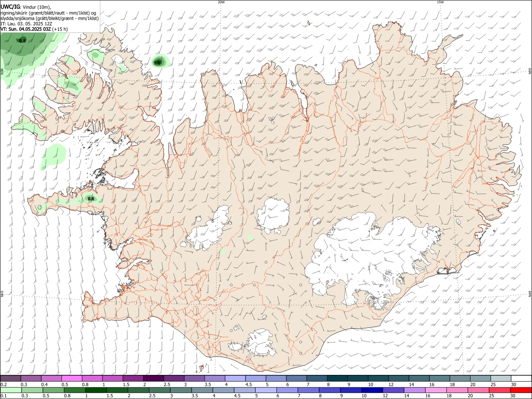Select the crimson 25–30 swatch, lower legend

500,390
